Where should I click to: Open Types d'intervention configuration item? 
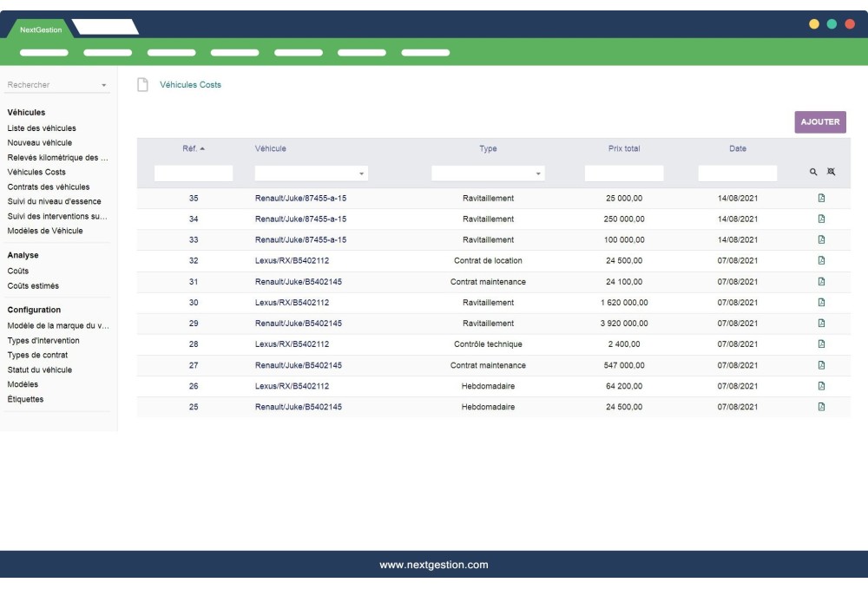(x=43, y=340)
